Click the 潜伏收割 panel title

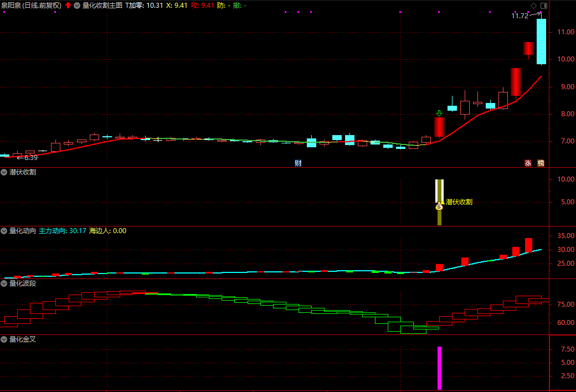[22, 172]
